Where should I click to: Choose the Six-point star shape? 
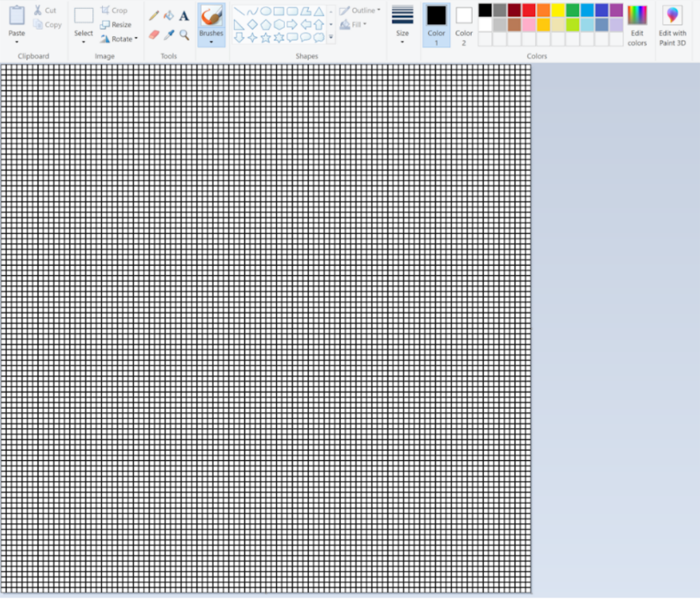click(279, 38)
